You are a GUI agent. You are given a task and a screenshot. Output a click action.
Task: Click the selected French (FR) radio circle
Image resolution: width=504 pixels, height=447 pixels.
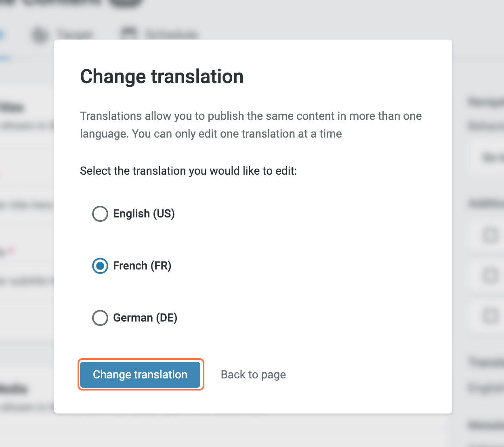tap(100, 266)
